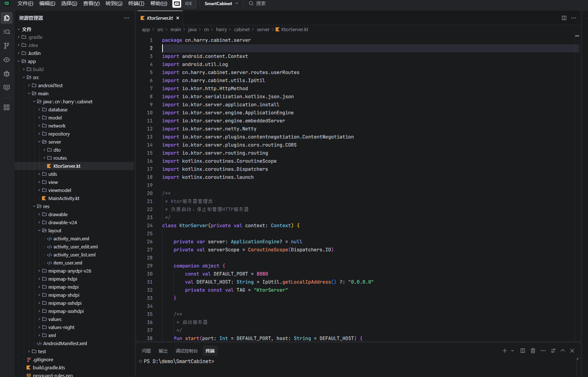Viewport: 588px width, 377px height.
Task: Switch to the 调试控制台 panel tab
Action: click(187, 351)
